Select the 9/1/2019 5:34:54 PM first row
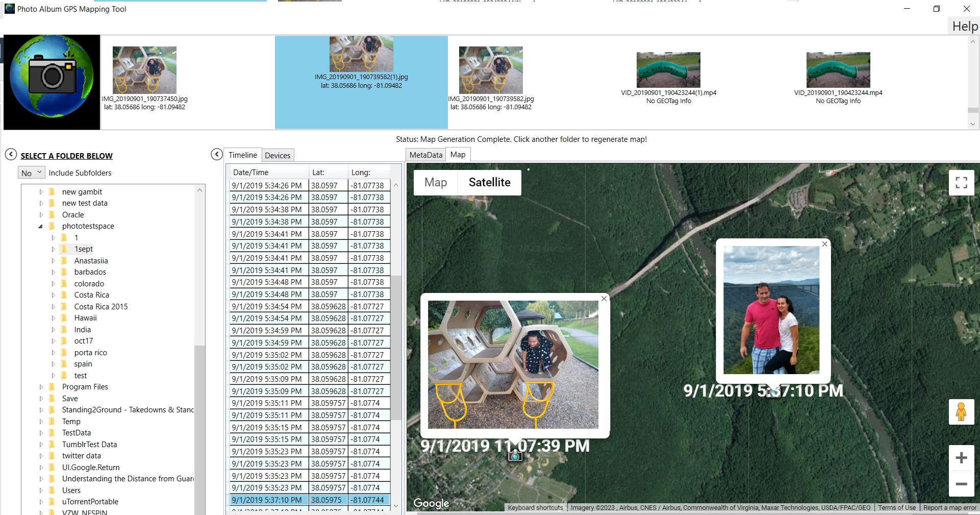This screenshot has height=515, width=980. click(310, 307)
